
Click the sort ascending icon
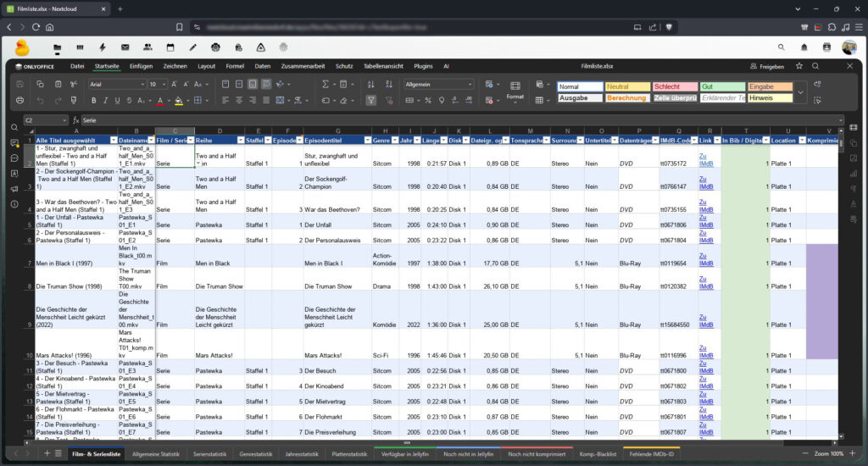[x=371, y=85]
